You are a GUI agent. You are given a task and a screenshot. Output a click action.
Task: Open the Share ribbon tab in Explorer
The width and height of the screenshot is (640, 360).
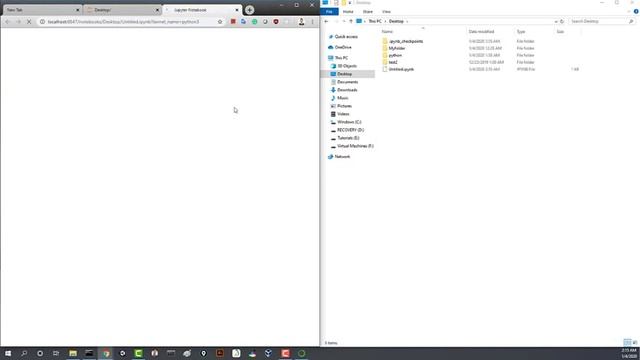point(368,12)
